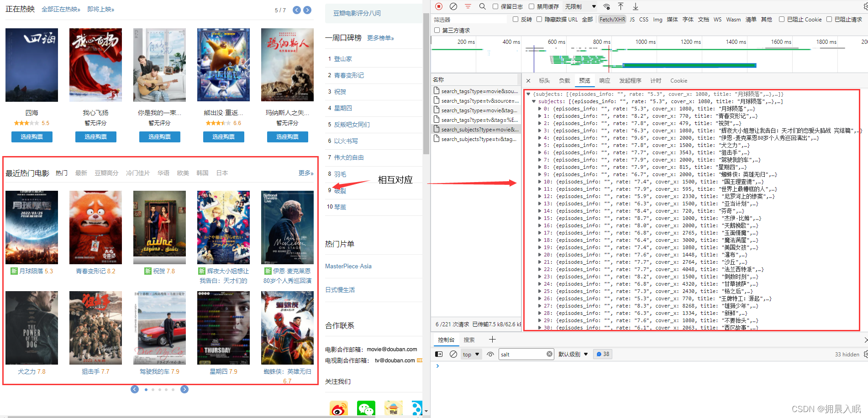This screenshot has height=418, width=868.
Task: Open 无限制 throttling dropdown
Action: pos(580,6)
